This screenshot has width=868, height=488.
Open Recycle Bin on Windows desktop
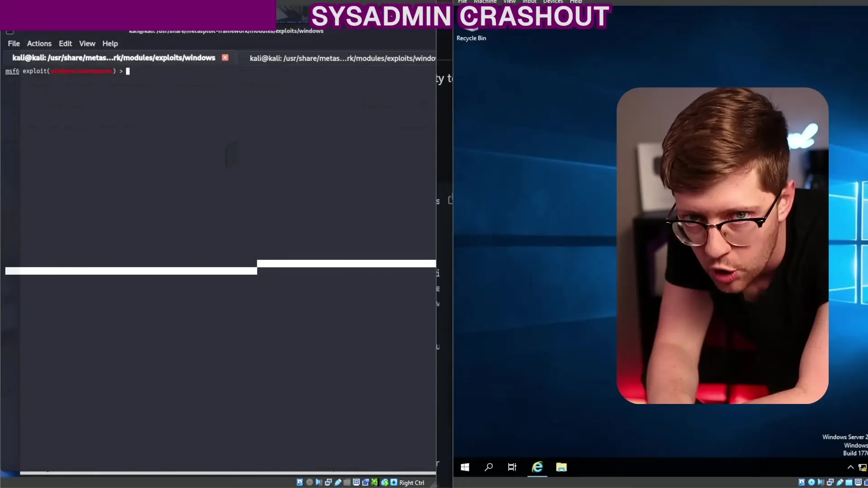[x=471, y=38]
